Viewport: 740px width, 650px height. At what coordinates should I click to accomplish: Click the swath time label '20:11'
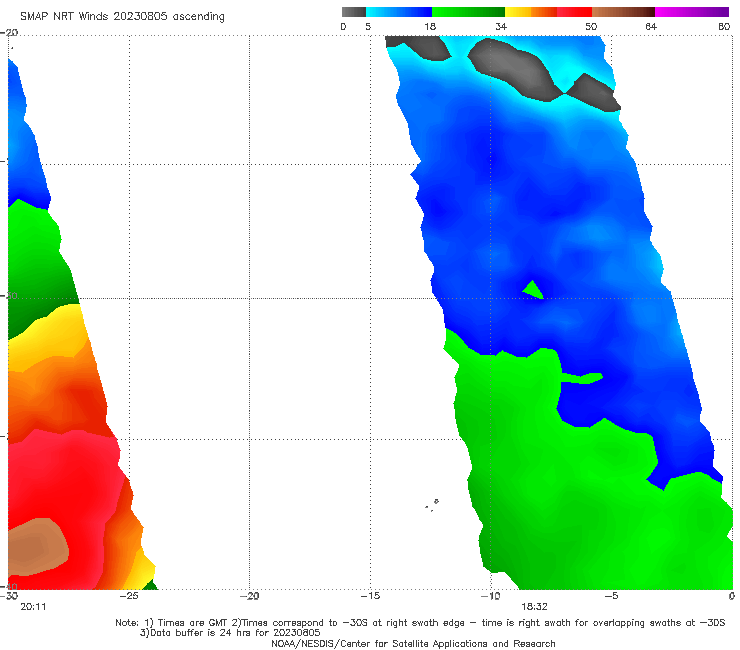pos(33,607)
